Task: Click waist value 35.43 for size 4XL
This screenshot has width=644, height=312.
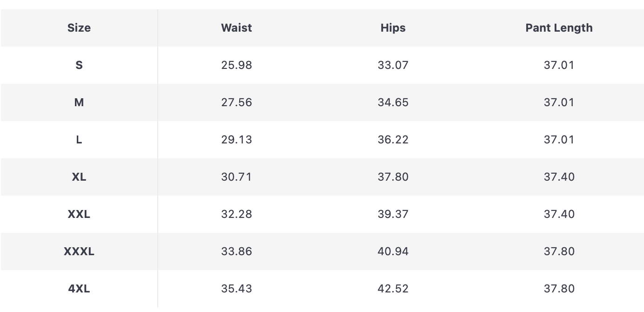Action: pyautogui.click(x=236, y=289)
